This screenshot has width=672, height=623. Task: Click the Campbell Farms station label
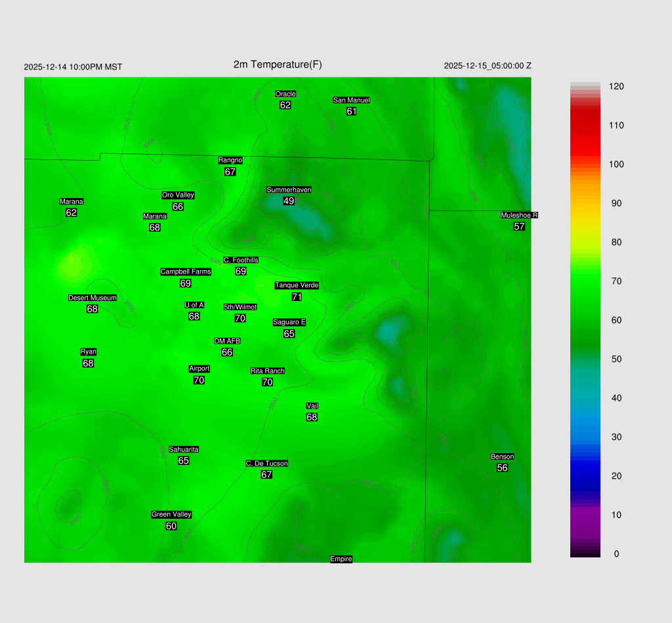click(x=186, y=271)
